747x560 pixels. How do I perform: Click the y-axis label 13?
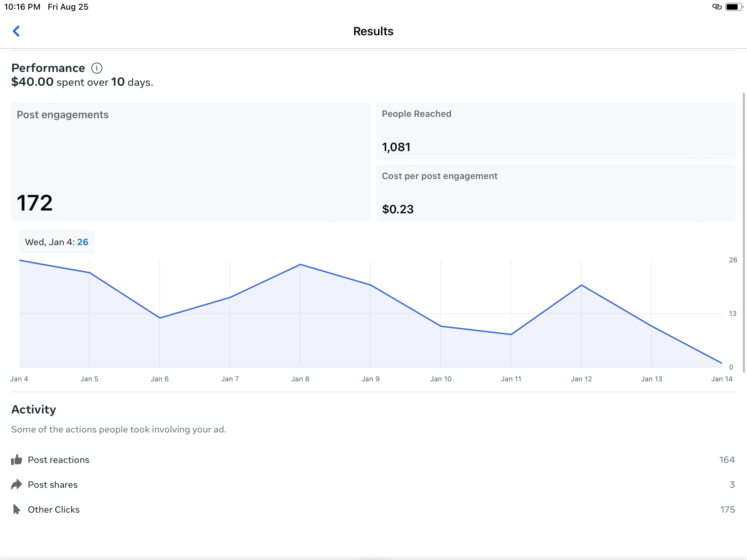coord(732,314)
